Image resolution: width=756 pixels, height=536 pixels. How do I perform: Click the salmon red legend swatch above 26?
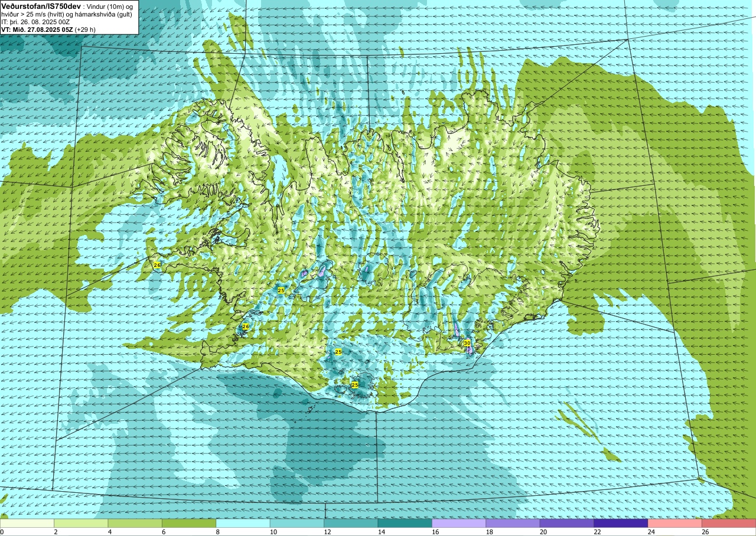(729, 523)
